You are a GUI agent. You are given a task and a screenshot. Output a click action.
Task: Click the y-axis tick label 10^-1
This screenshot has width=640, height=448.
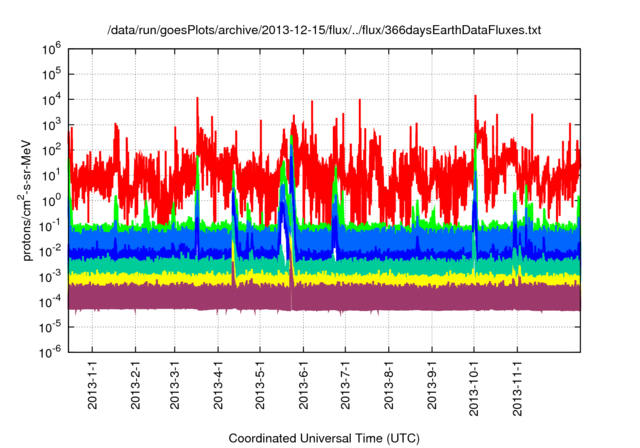[50, 226]
